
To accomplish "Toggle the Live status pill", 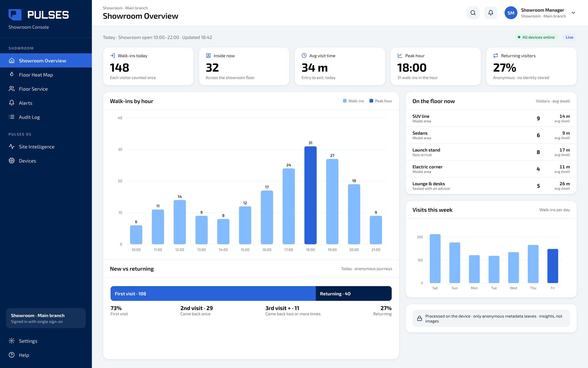I will [569, 37].
